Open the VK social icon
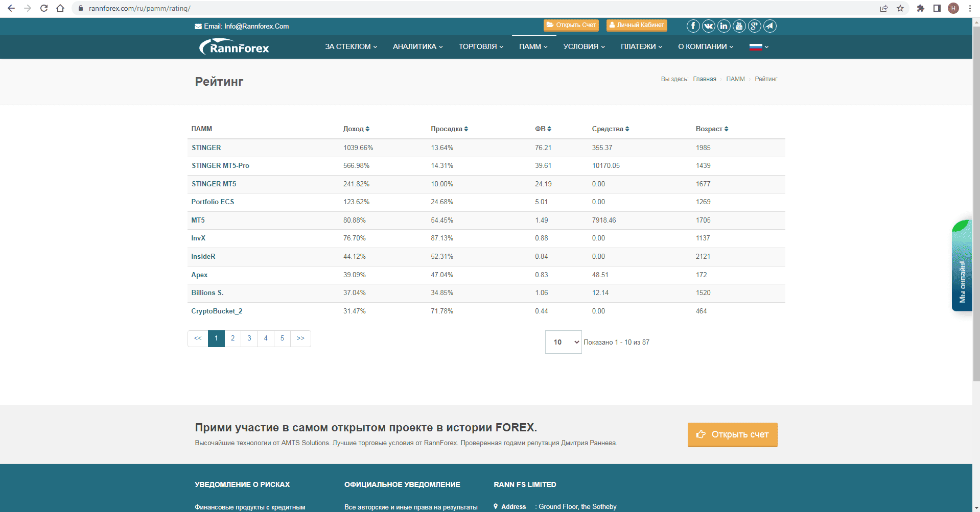Image resolution: width=980 pixels, height=512 pixels. 709,26
